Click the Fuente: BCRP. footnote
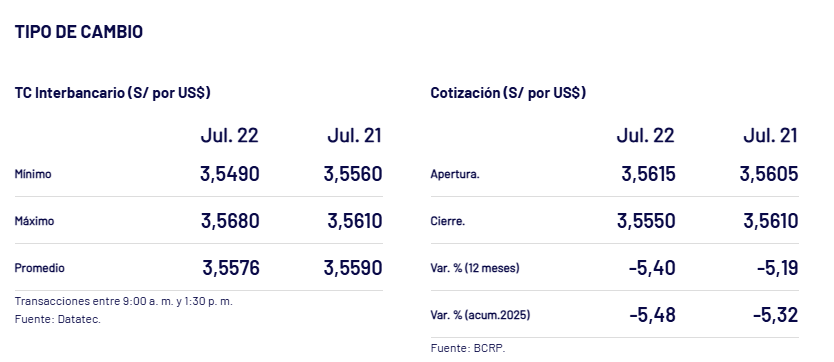834x362 pixels. [468, 349]
